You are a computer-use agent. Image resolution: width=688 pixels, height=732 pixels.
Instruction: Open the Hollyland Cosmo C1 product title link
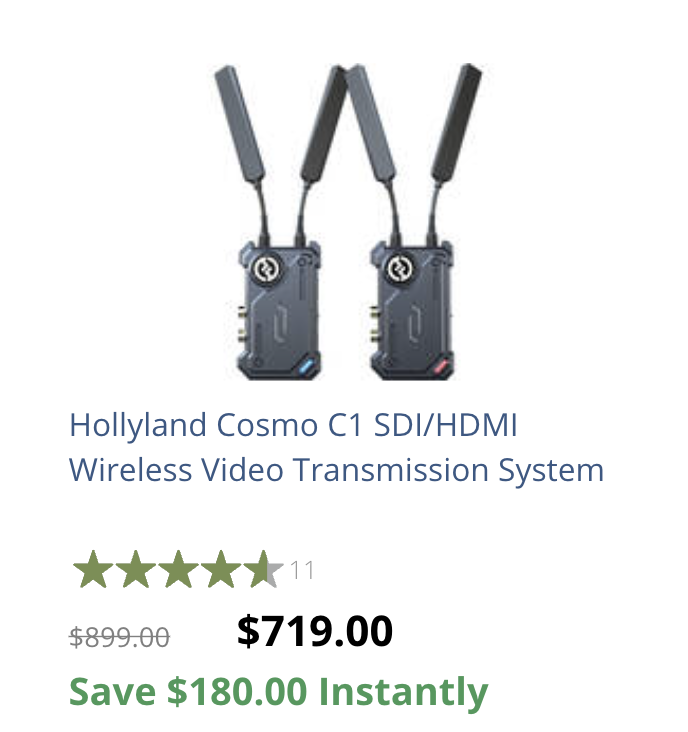pos(337,447)
